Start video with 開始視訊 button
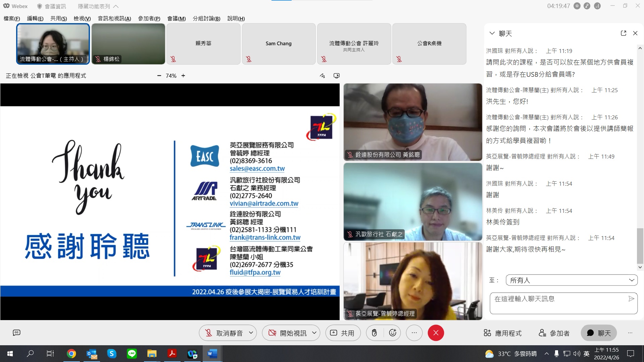The width and height of the screenshot is (644, 362). point(288,333)
